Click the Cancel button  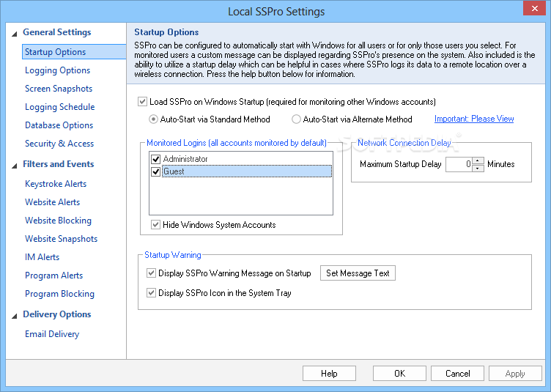(457, 373)
